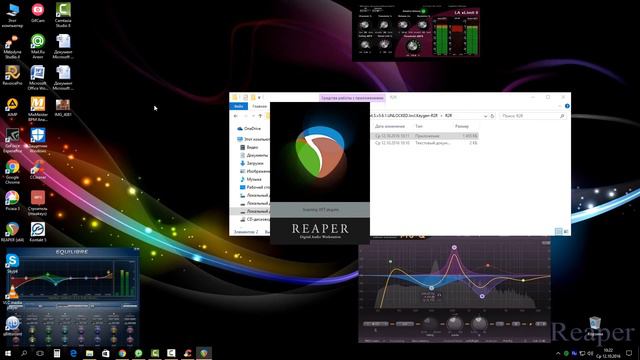640x360 pixels.
Task: Switch to REAPER taskbar button
Action: [x=204, y=353]
